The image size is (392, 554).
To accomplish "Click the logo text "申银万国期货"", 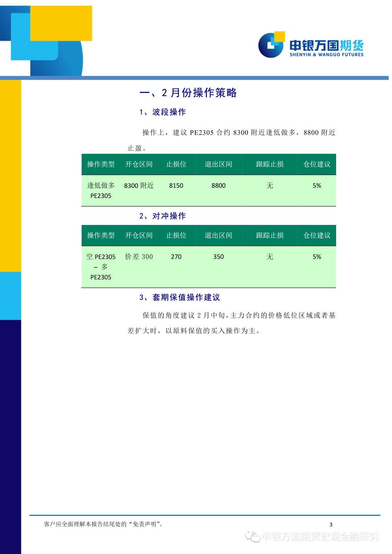I will (x=326, y=45).
